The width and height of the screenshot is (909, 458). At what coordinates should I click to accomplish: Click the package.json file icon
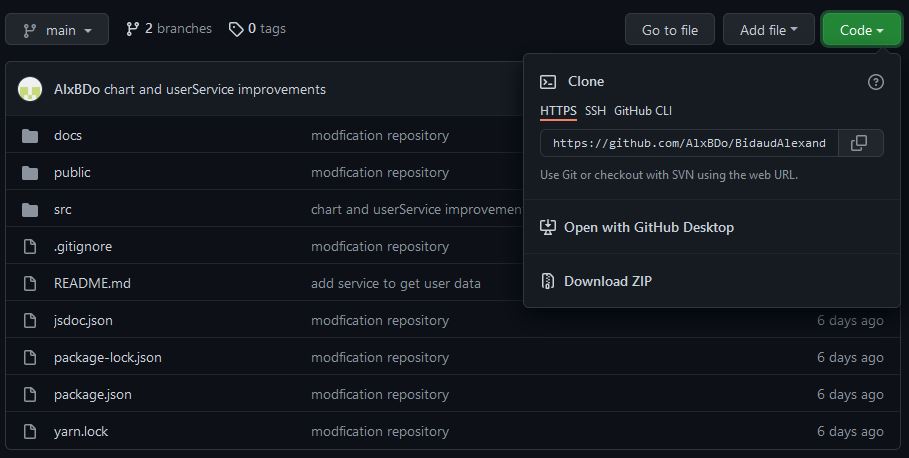pyautogui.click(x=30, y=395)
